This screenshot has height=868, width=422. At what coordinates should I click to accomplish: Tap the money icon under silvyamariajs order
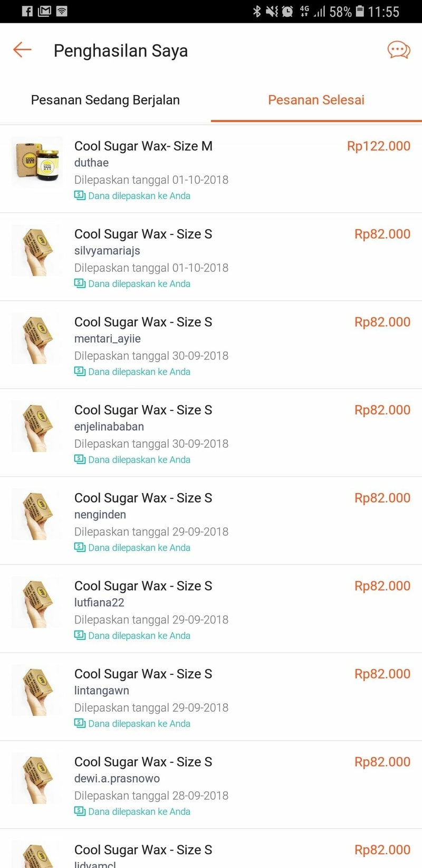80,284
